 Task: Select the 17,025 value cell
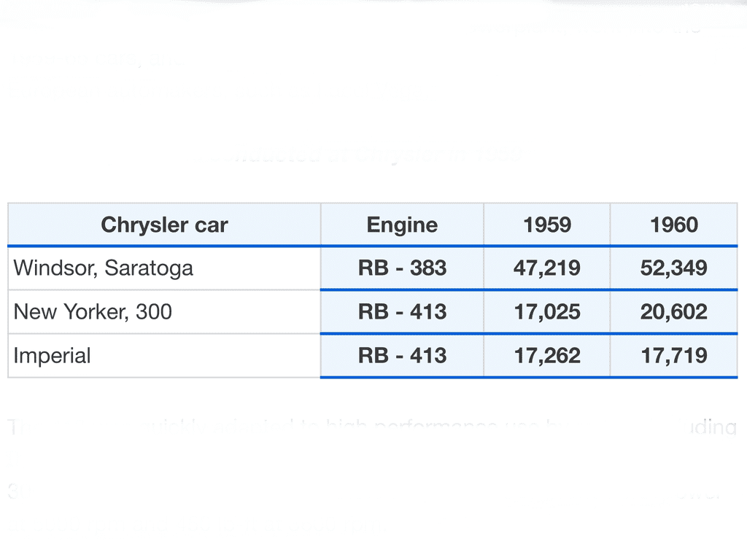point(546,312)
